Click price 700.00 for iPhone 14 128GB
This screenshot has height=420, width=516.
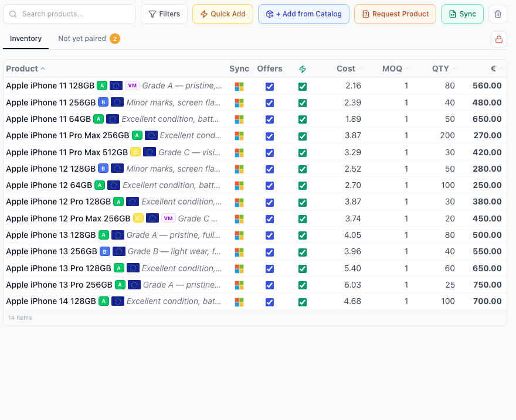pos(487,301)
